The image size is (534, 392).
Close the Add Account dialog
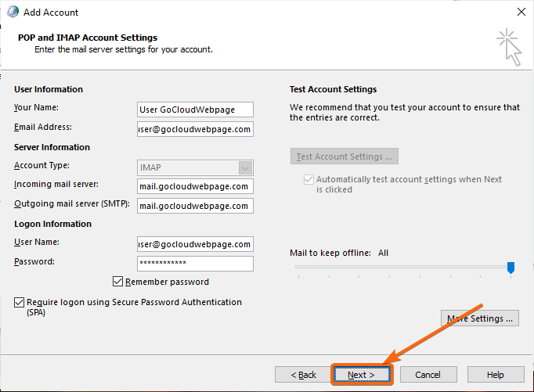click(521, 12)
